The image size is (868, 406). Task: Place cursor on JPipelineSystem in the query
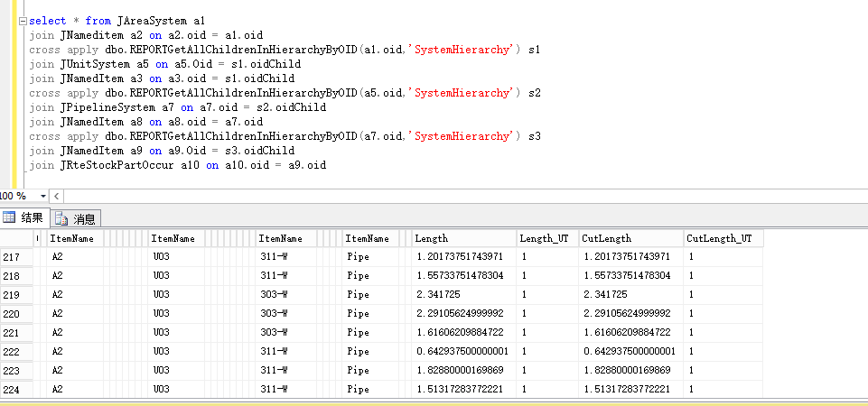click(x=107, y=107)
